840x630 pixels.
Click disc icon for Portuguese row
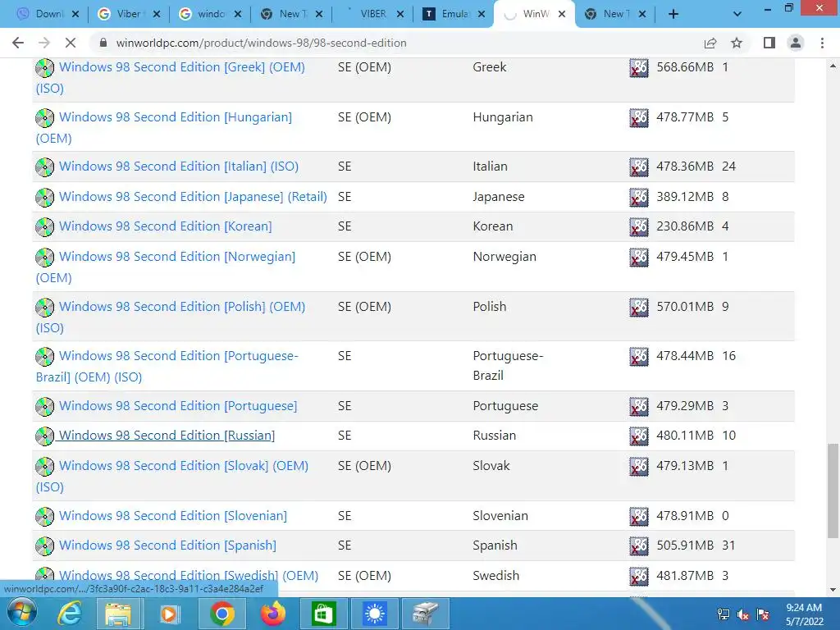point(44,407)
